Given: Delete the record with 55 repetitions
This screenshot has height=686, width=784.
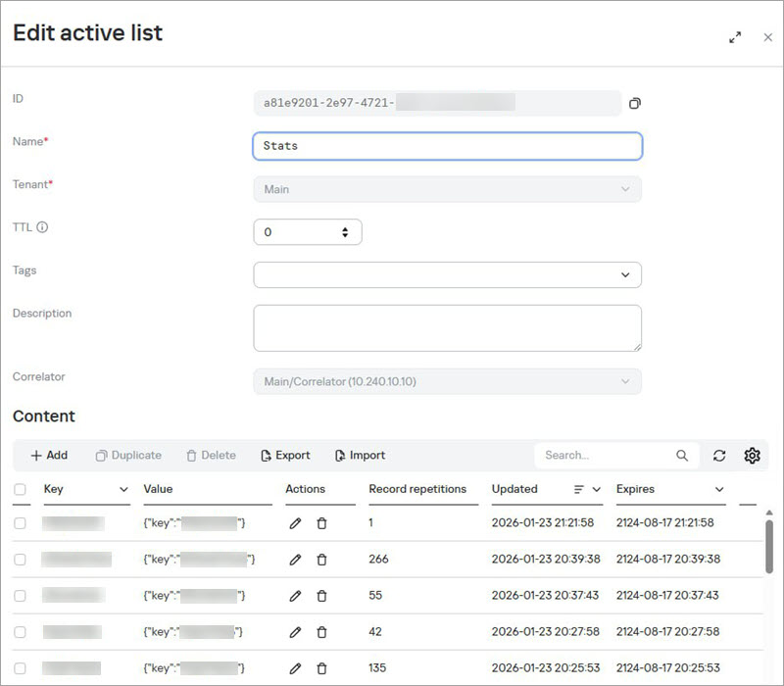Looking at the screenshot, I should pyautogui.click(x=321, y=596).
